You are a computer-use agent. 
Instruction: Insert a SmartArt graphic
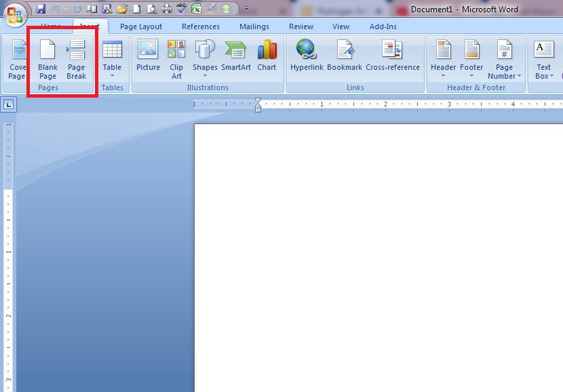tap(236, 56)
